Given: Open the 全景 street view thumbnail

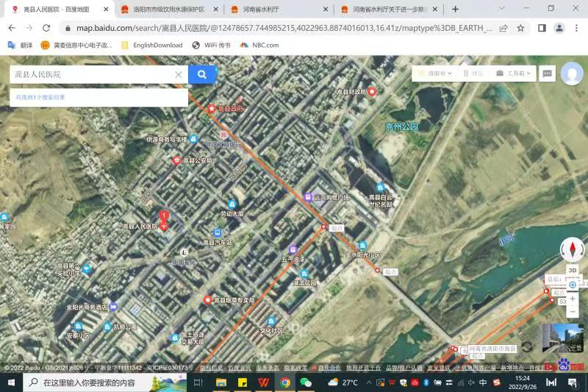Looking at the screenshot, I should pyautogui.click(x=562, y=338).
